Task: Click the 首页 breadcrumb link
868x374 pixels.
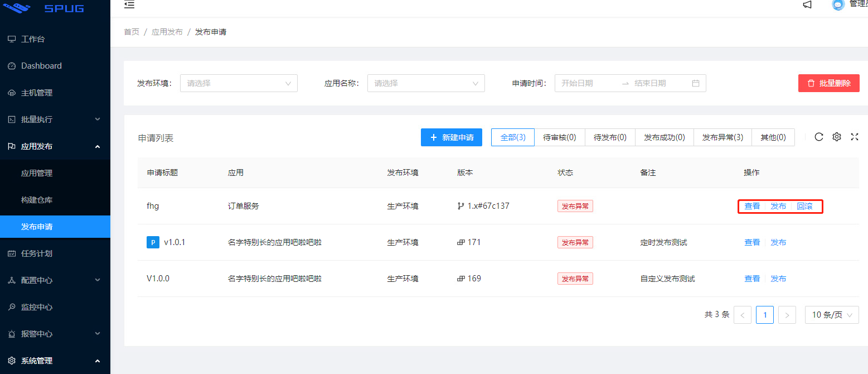Action: (x=132, y=32)
